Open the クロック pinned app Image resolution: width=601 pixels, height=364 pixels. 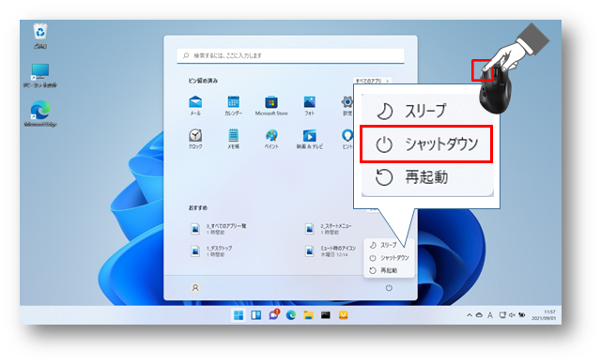(195, 139)
